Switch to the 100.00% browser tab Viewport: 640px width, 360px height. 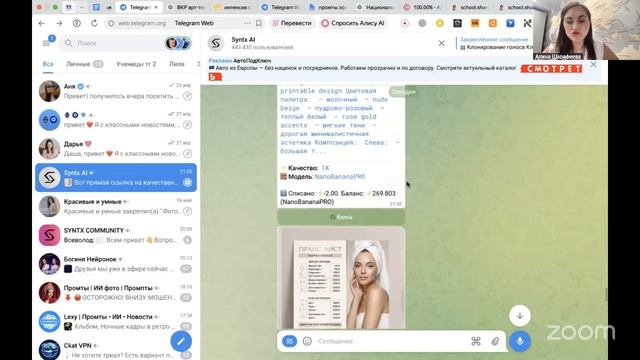pos(422,7)
